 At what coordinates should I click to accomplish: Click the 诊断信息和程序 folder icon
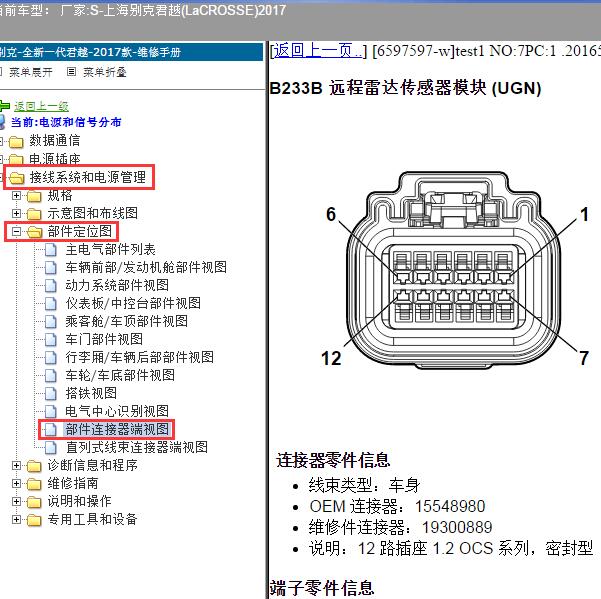[x=34, y=466]
